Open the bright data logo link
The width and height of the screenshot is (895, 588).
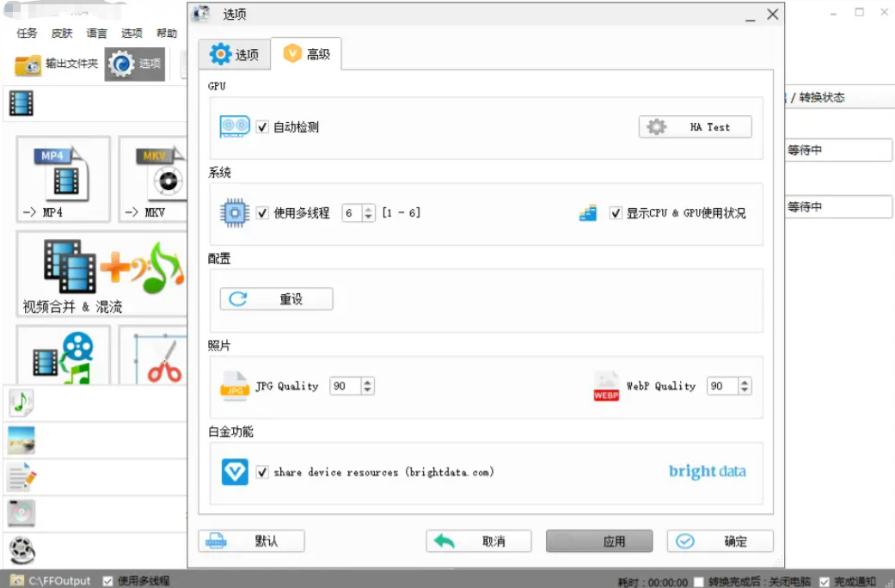tap(708, 472)
